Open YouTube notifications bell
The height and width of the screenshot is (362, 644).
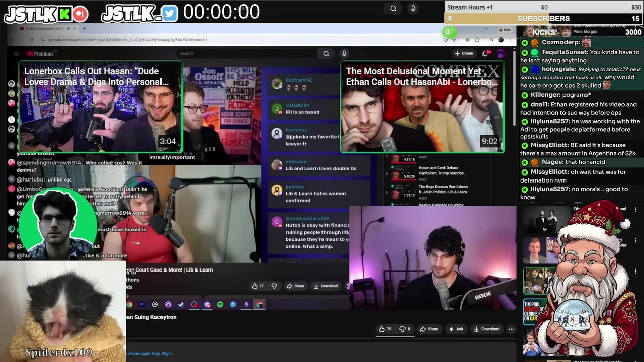[486, 53]
